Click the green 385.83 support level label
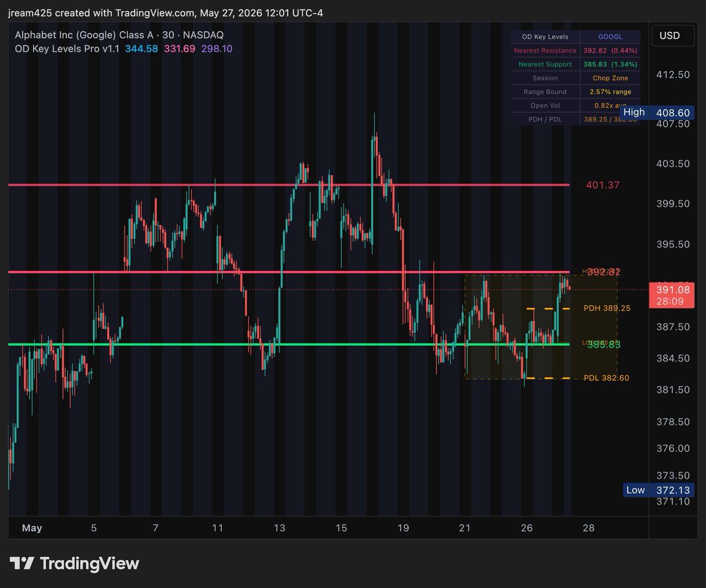Screen dimensions: 706x588 pos(604,345)
